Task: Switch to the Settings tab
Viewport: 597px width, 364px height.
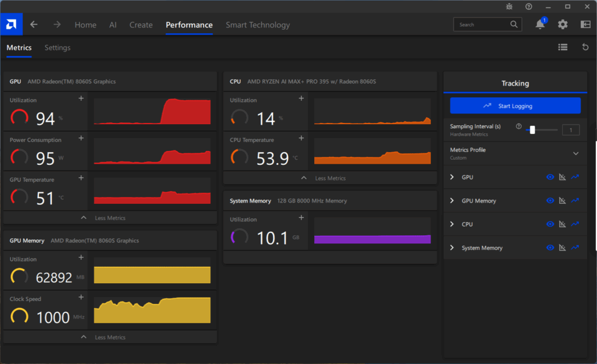Action: 57,48
